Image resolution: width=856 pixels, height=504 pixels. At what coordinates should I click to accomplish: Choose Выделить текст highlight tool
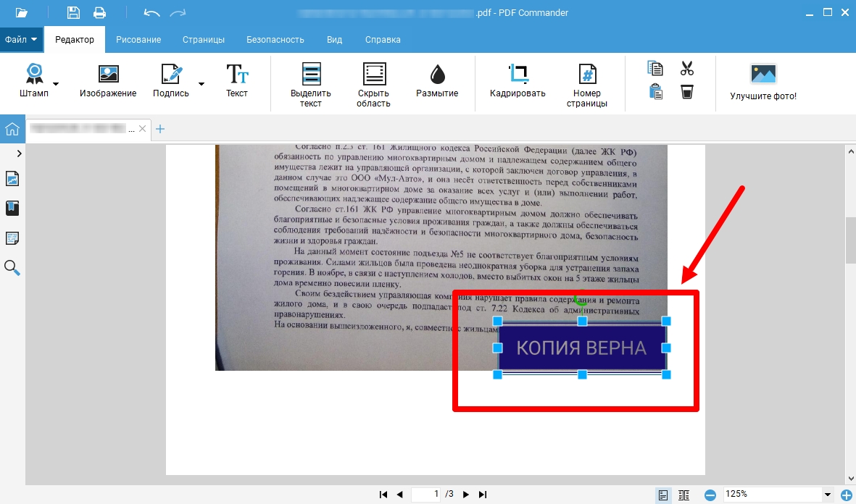310,83
